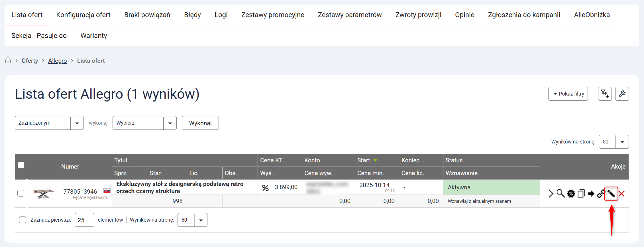
Task: Tick the checkbox for offer 7780513946
Action: click(x=21, y=193)
